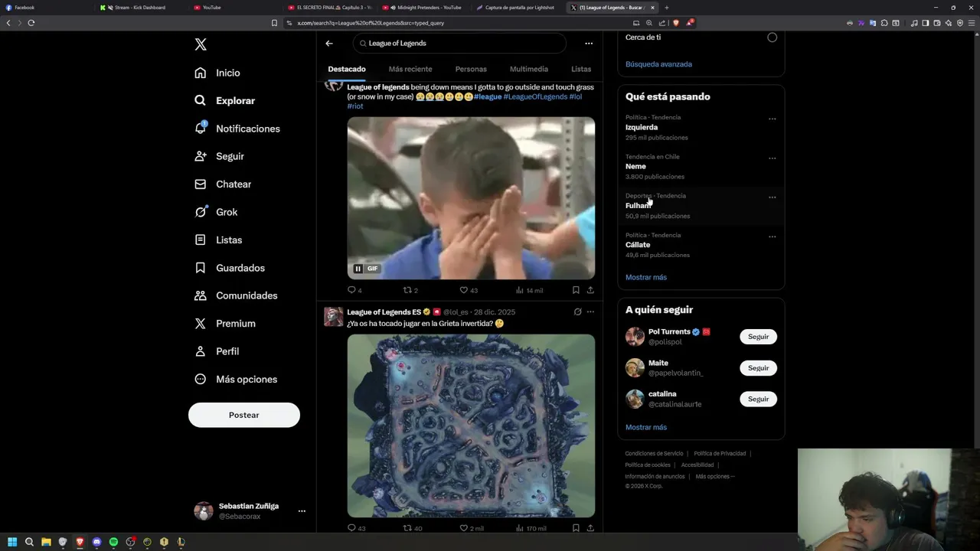
Task: Open search options three-dot menu
Action: click(589, 44)
